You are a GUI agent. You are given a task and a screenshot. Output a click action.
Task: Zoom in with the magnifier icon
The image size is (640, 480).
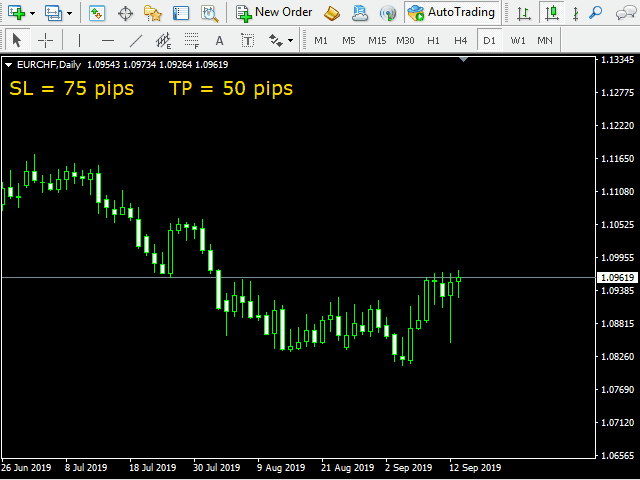click(596, 13)
